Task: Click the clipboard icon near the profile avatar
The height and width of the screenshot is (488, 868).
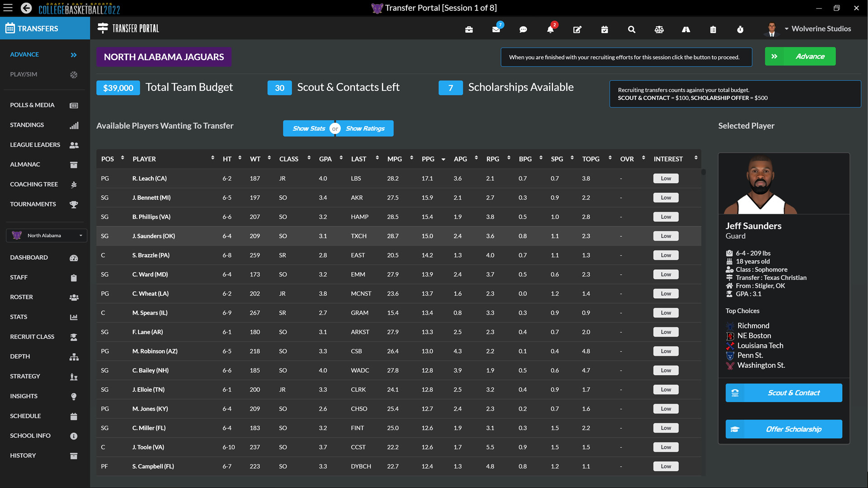Action: pos(713,29)
